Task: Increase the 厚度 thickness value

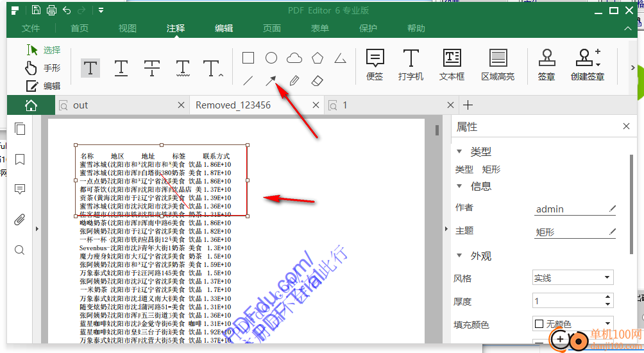Action: pos(607,297)
